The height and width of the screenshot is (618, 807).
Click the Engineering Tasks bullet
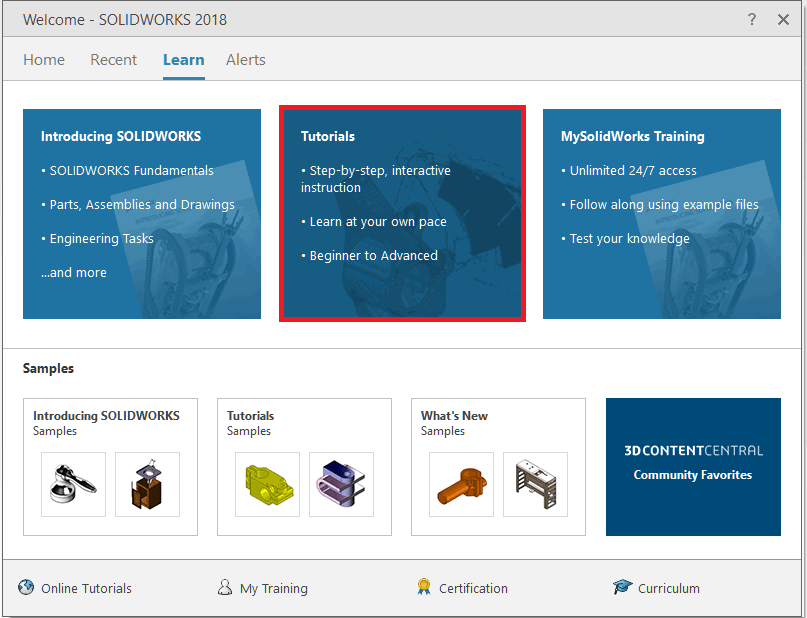click(97, 239)
